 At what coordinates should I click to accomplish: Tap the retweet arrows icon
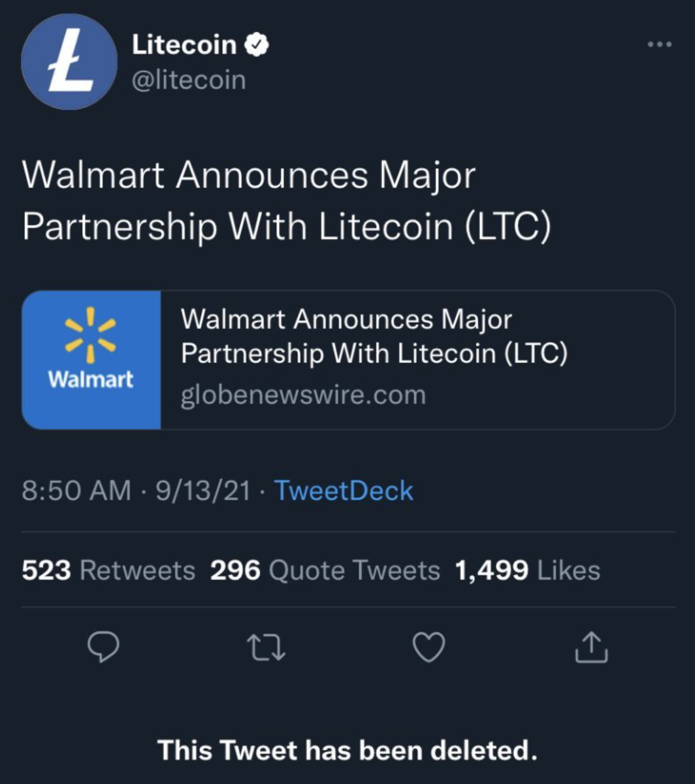[x=266, y=647]
